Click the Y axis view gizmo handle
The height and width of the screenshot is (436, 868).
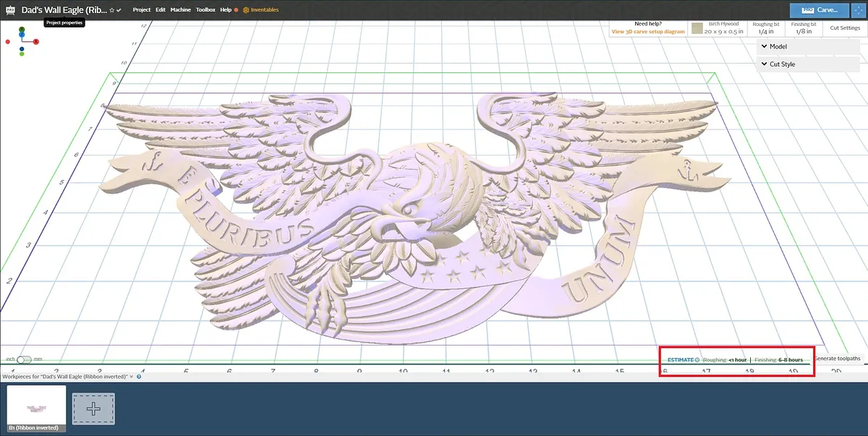(x=22, y=30)
